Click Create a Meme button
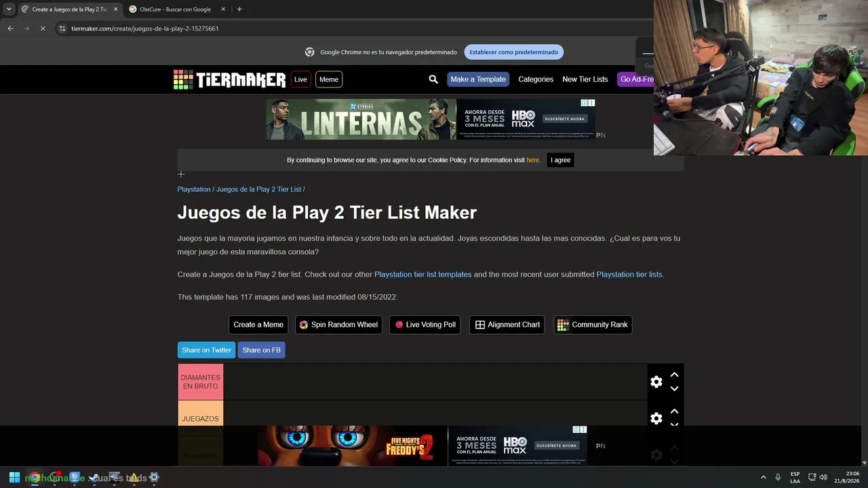Viewport: 868px width, 488px height. coord(258,325)
